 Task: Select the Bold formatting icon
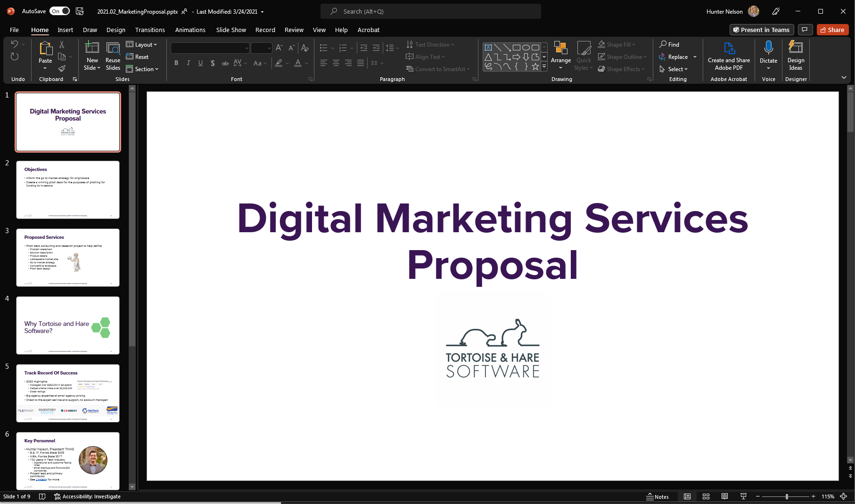(x=176, y=63)
